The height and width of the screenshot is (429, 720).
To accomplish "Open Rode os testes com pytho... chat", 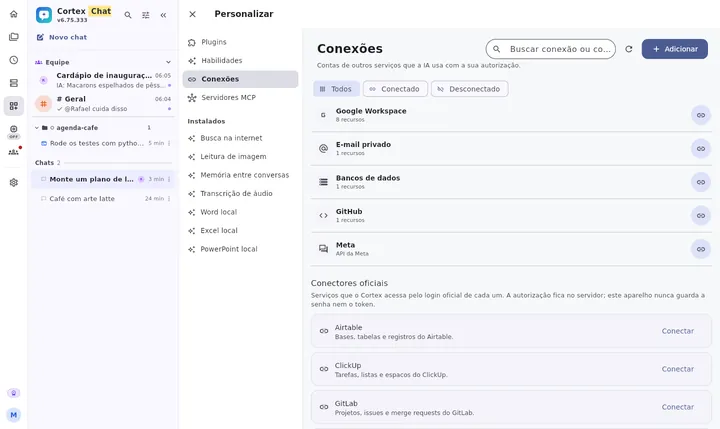I will point(103,143).
